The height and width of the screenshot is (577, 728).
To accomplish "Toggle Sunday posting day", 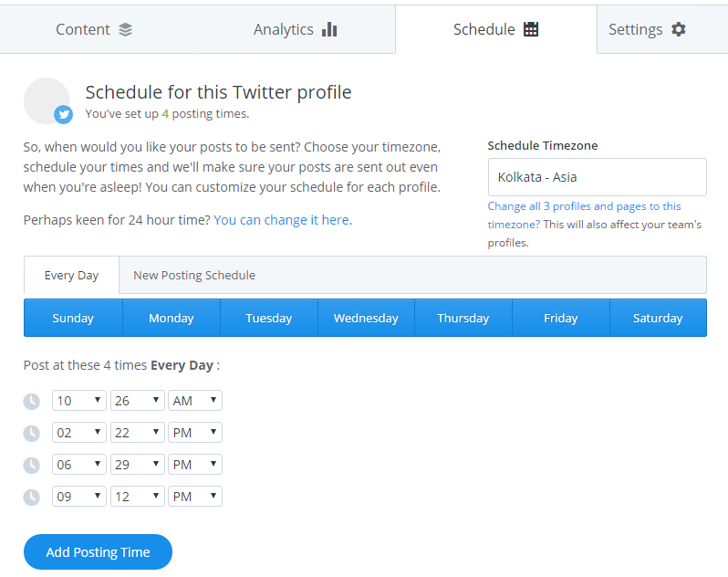I will click(x=73, y=318).
